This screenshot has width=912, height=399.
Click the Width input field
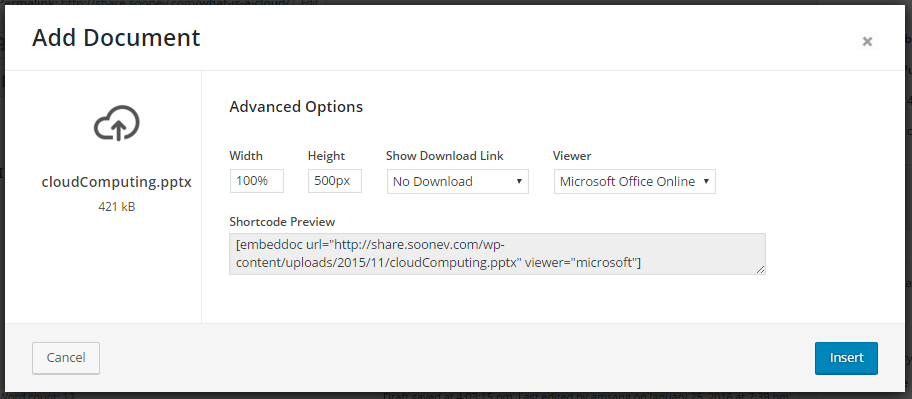click(256, 181)
